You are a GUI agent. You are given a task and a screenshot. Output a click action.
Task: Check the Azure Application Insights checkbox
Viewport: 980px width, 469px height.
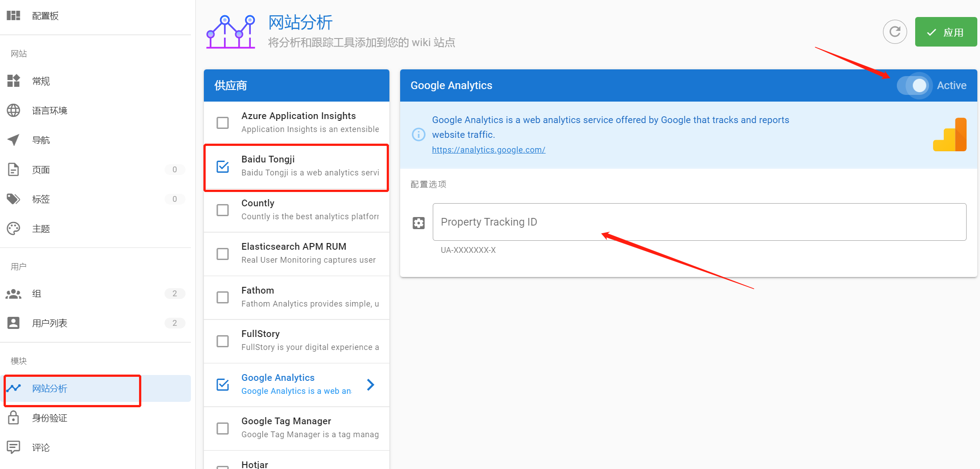tap(223, 123)
